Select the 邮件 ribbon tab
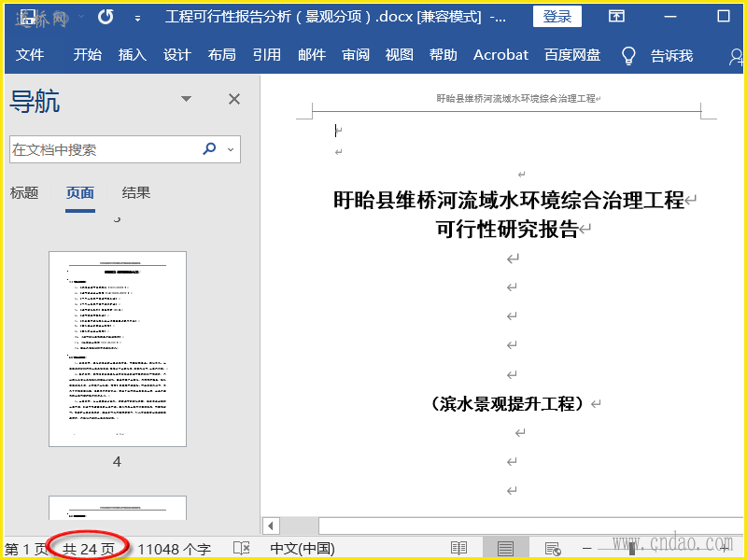747x560 pixels. click(x=312, y=55)
